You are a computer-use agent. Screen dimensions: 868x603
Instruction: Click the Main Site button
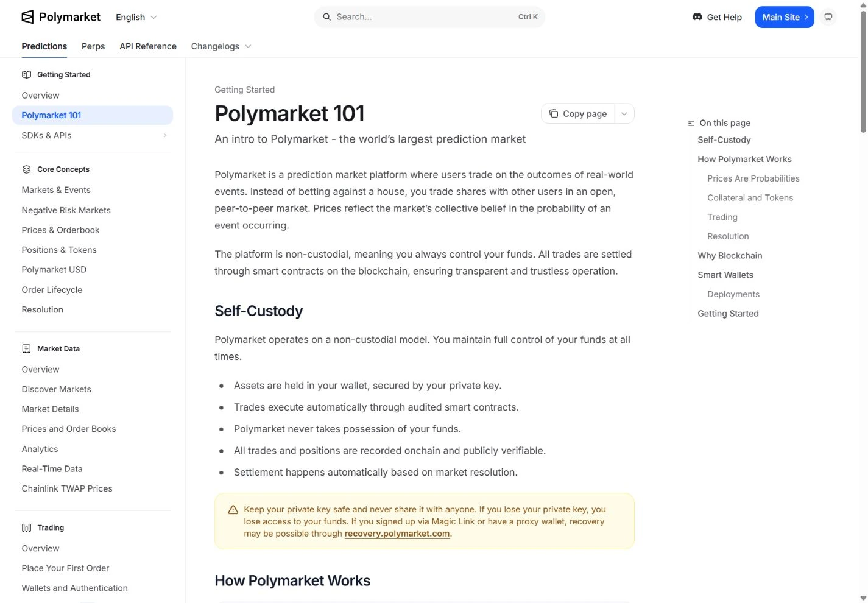coord(785,17)
